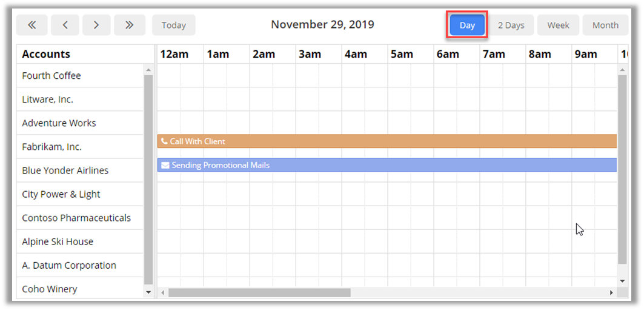
Task: Click the double-left rewind navigation arrow
Action: click(32, 25)
